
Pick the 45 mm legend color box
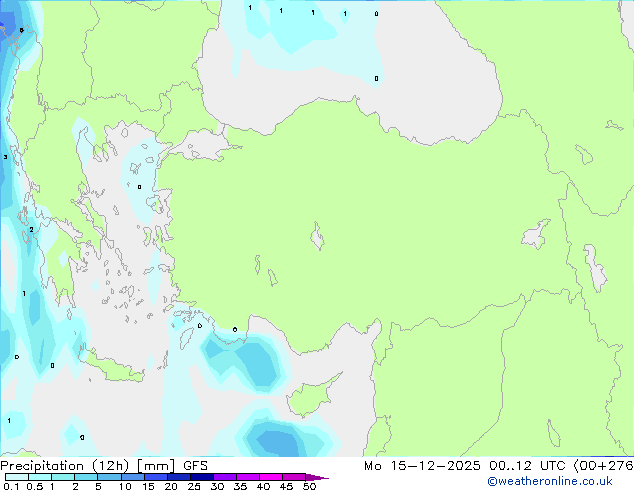click(294, 477)
